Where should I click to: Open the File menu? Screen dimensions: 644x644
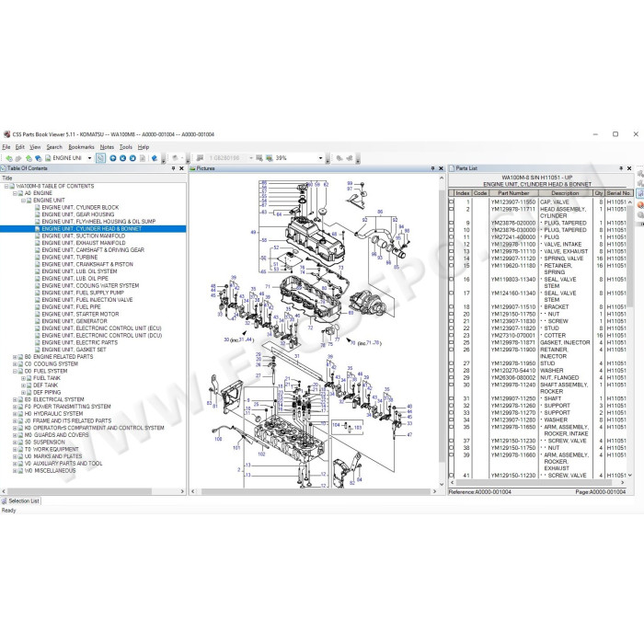[6, 147]
